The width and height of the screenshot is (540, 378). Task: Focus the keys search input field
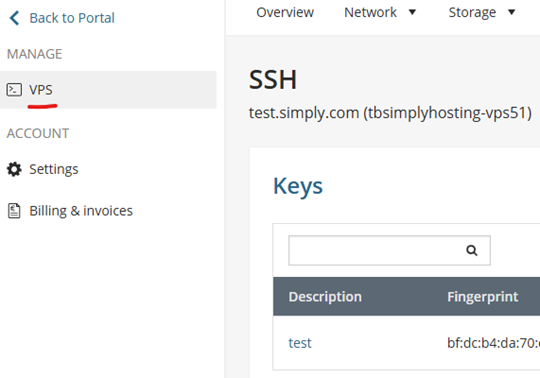(x=390, y=250)
